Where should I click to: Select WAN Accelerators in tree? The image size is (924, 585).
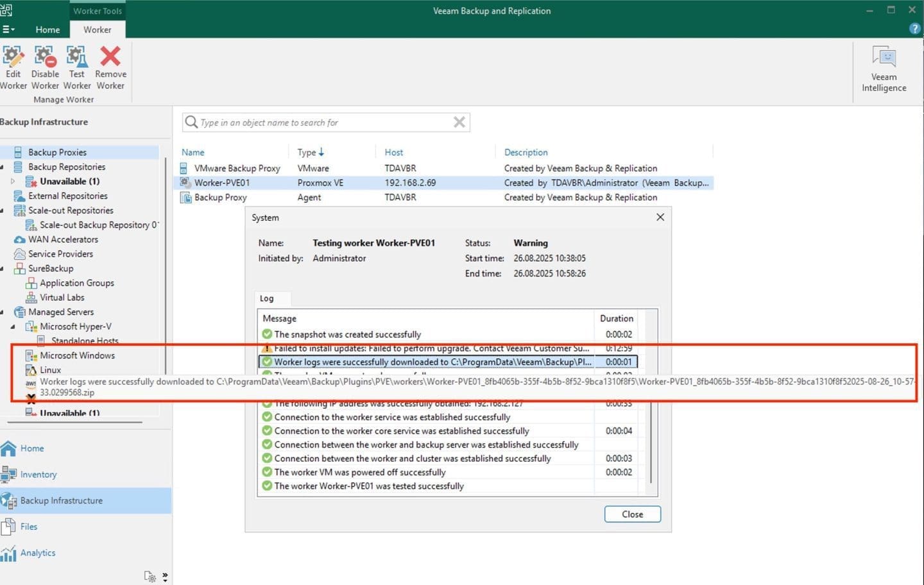click(63, 239)
